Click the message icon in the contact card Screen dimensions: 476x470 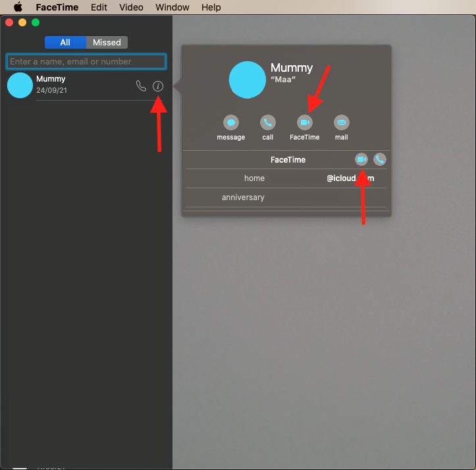click(230, 122)
